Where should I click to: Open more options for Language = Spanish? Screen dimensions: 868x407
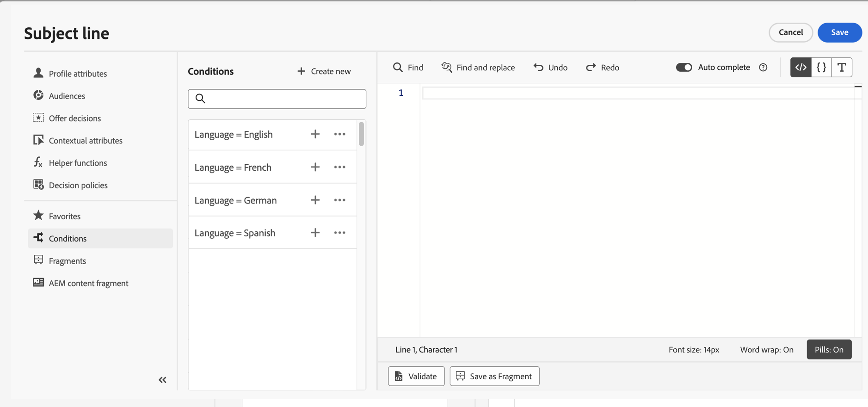click(340, 233)
